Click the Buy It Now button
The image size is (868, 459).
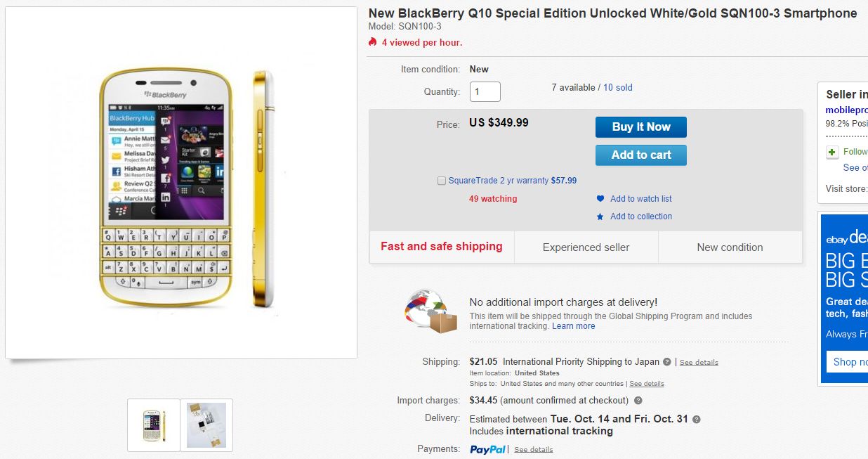click(641, 127)
